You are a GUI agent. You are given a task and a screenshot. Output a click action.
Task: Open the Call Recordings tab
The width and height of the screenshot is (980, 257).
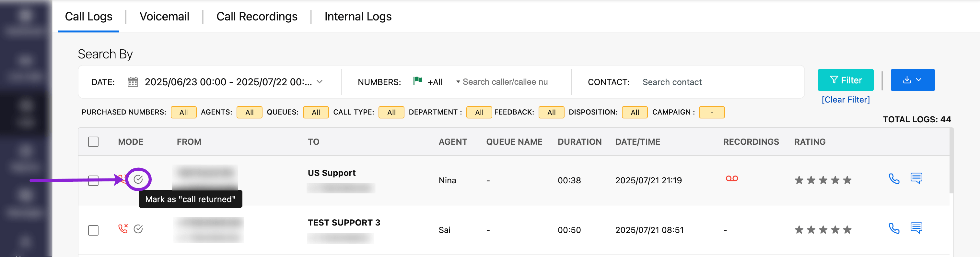click(257, 16)
